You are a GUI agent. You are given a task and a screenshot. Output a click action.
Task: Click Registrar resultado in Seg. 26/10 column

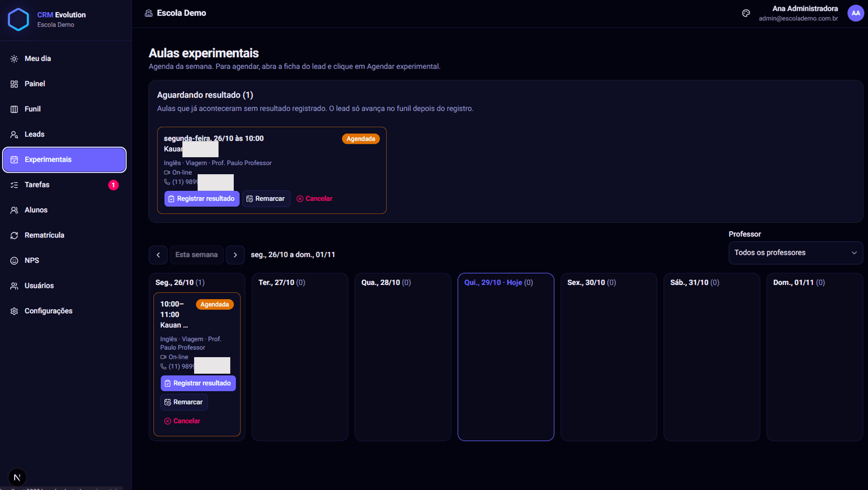[x=198, y=383]
